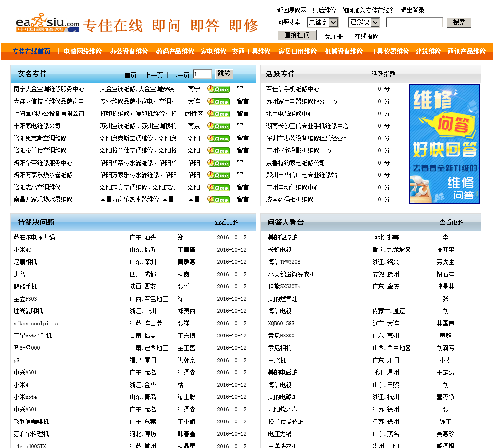The width and height of the screenshot is (493, 448).
Task: Open the 电脑网络维修 nav item
Action: click(83, 51)
